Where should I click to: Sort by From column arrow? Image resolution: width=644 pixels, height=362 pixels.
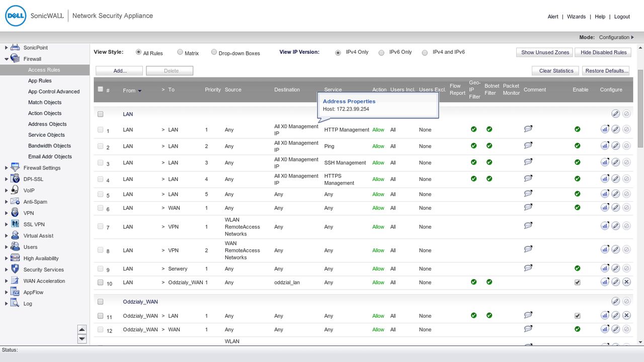pos(139,91)
